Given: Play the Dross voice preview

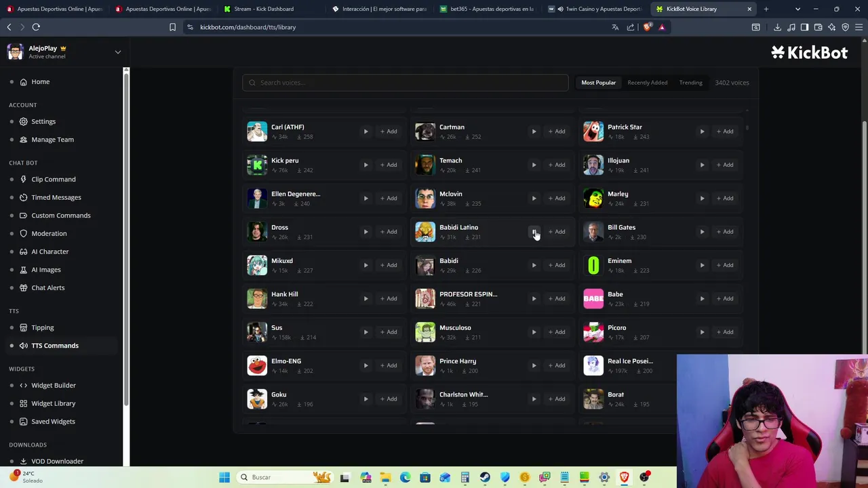Looking at the screenshot, I should pos(366,232).
